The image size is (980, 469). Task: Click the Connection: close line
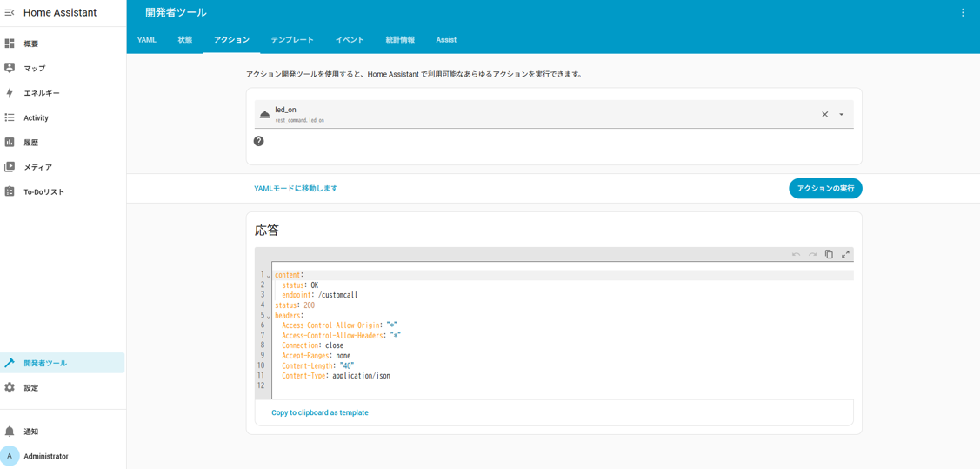312,345
